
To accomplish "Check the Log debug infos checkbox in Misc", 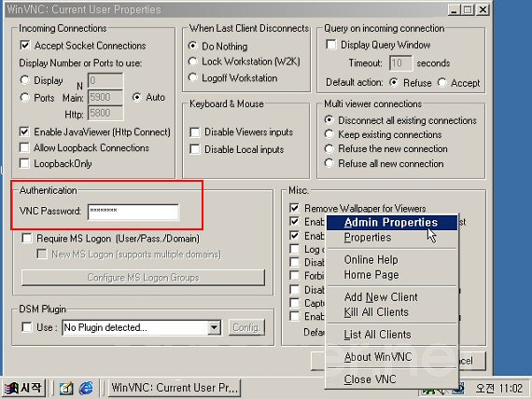I will (x=295, y=249).
